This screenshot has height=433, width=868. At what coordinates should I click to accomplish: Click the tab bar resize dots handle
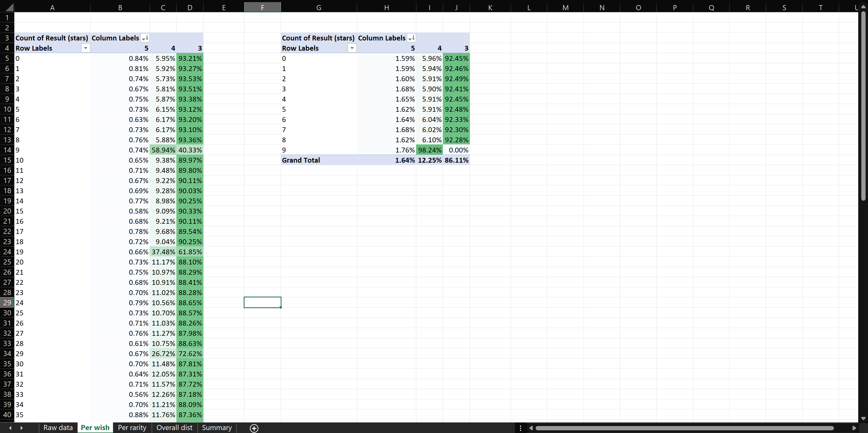pyautogui.click(x=521, y=428)
